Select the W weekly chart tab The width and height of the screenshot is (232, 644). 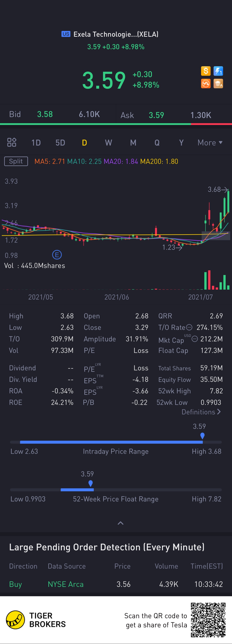tap(108, 143)
